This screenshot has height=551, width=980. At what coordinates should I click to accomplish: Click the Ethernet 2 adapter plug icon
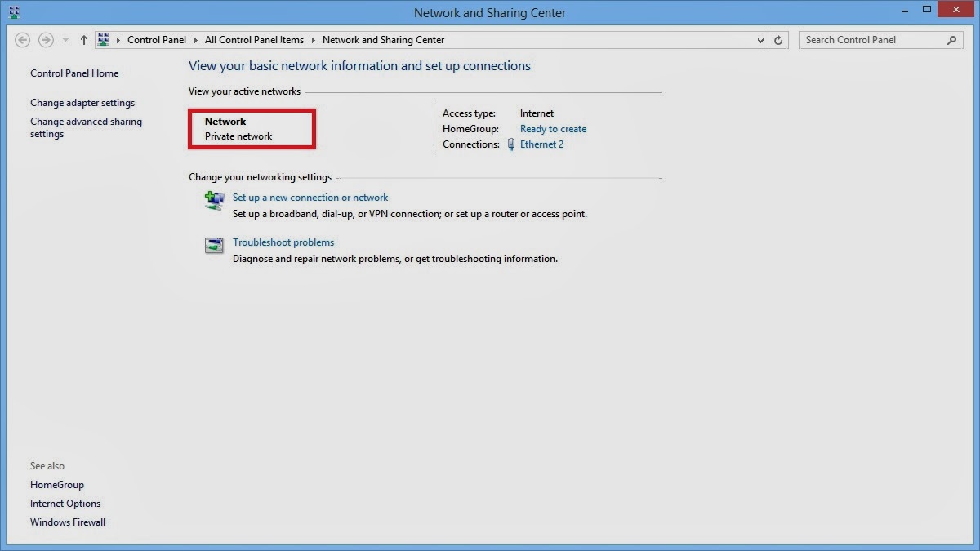point(511,144)
